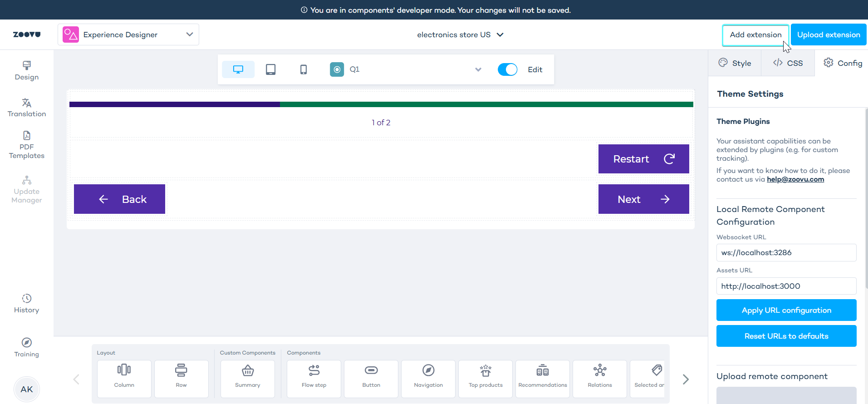Switch to the Style tab
Image resolution: width=868 pixels, height=404 pixels.
(735, 63)
